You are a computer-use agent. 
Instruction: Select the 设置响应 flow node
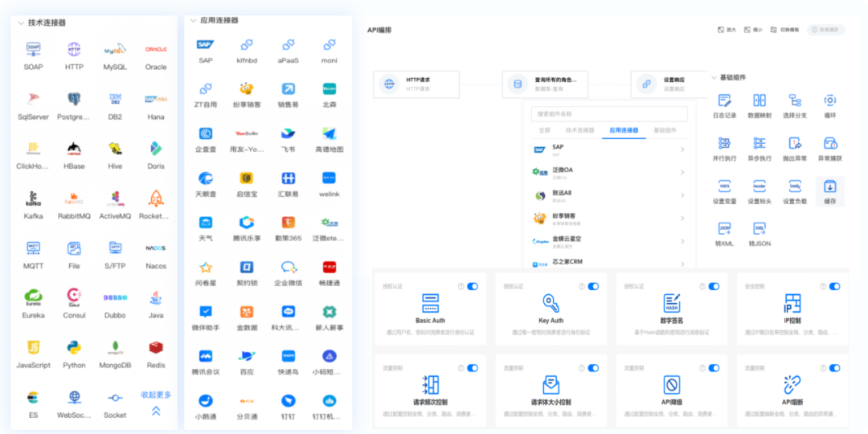tap(669, 84)
